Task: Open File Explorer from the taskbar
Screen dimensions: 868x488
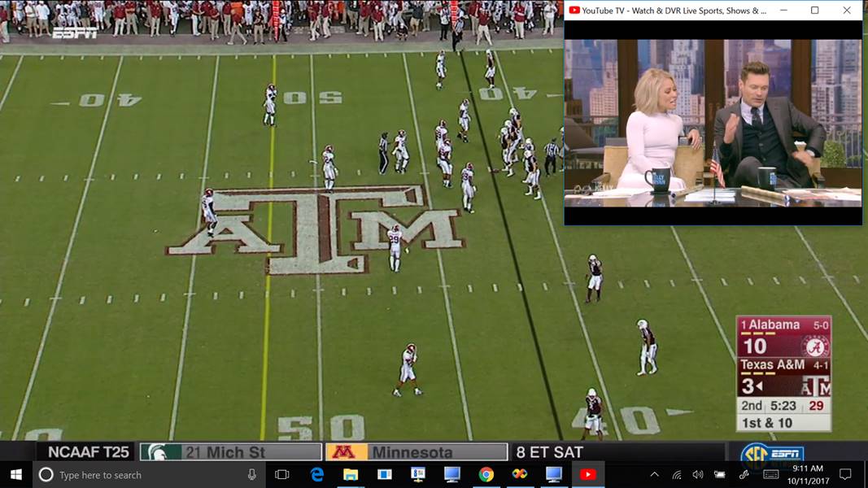Action: tap(351, 475)
